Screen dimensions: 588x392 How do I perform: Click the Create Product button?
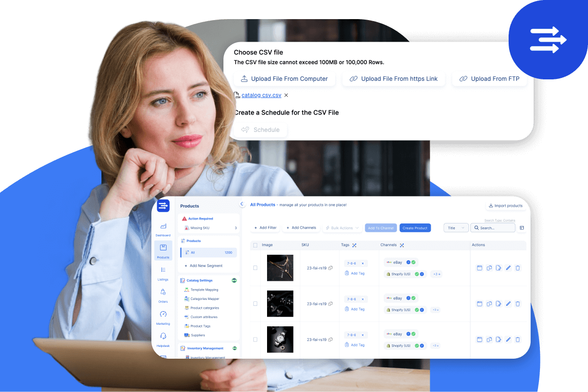[415, 227]
